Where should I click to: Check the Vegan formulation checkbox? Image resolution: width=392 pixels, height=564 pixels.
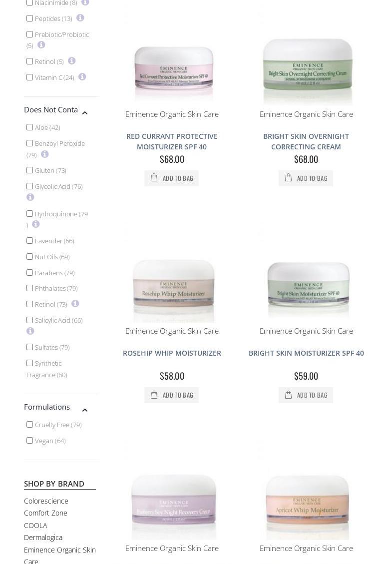30,440
